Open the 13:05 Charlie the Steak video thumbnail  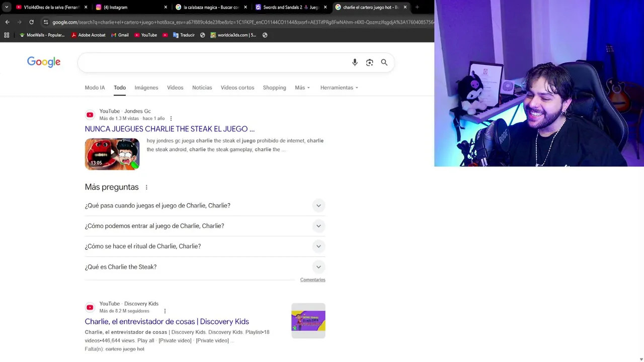(x=112, y=154)
